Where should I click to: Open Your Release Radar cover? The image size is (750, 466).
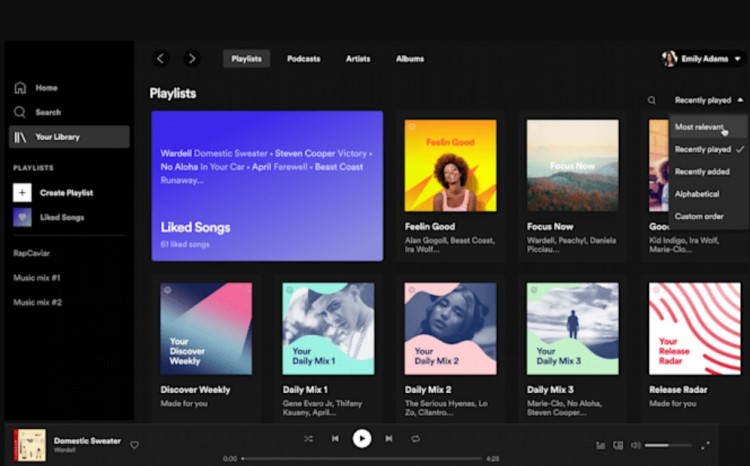pos(695,329)
